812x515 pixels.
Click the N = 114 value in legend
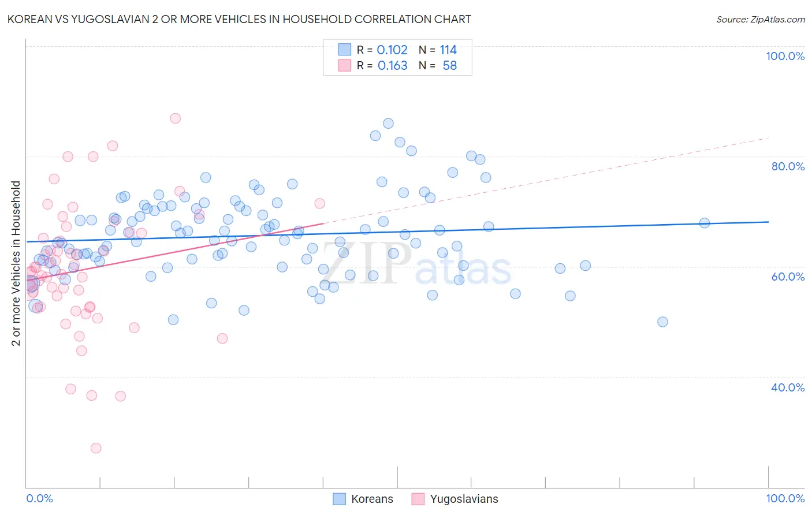tap(438, 50)
